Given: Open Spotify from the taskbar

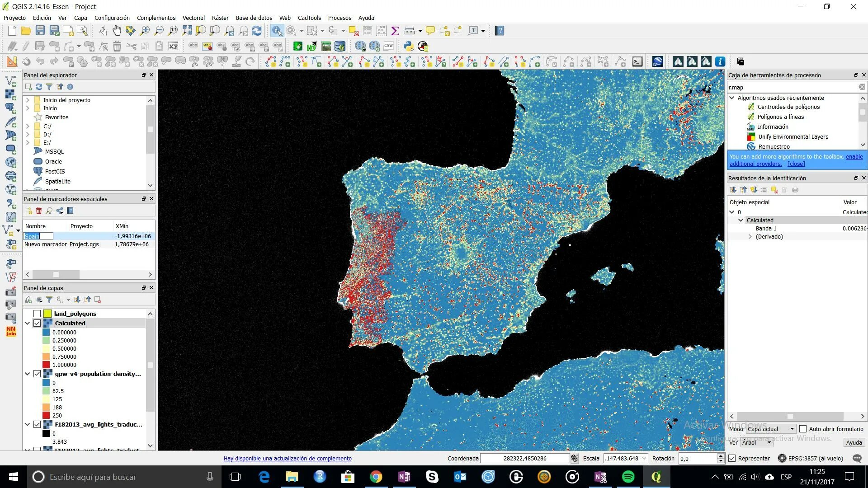Looking at the screenshot, I should (628, 477).
